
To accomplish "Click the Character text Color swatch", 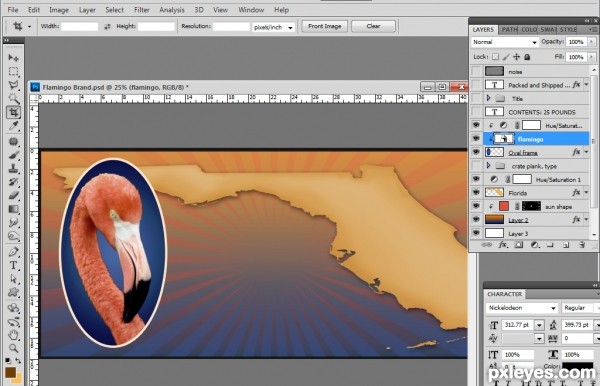I will [578, 366].
